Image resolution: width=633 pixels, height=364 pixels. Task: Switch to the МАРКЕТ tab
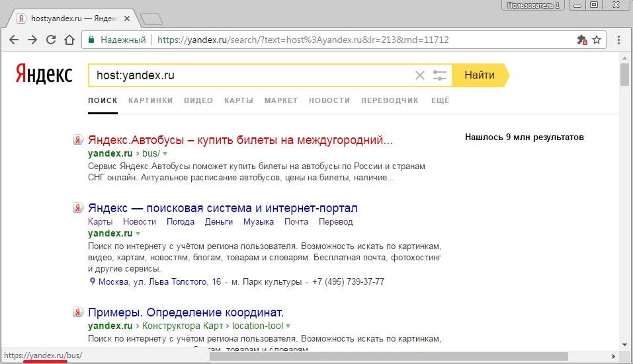[x=281, y=100]
